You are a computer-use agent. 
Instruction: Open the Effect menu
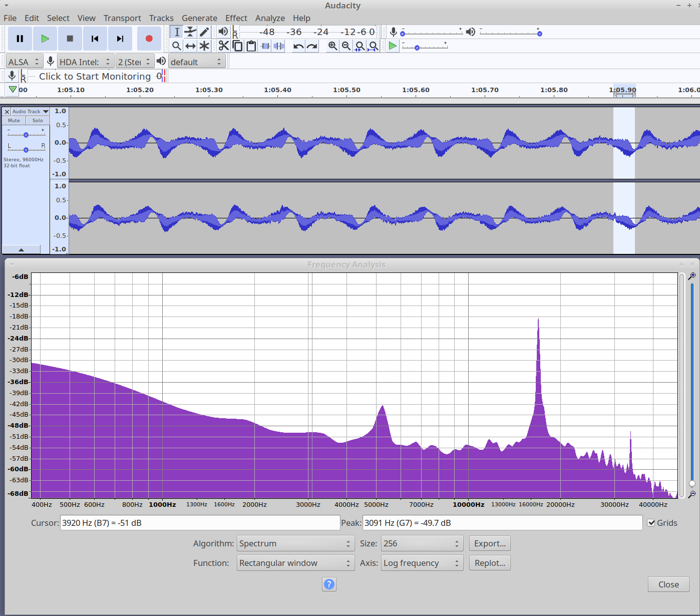[x=236, y=18]
